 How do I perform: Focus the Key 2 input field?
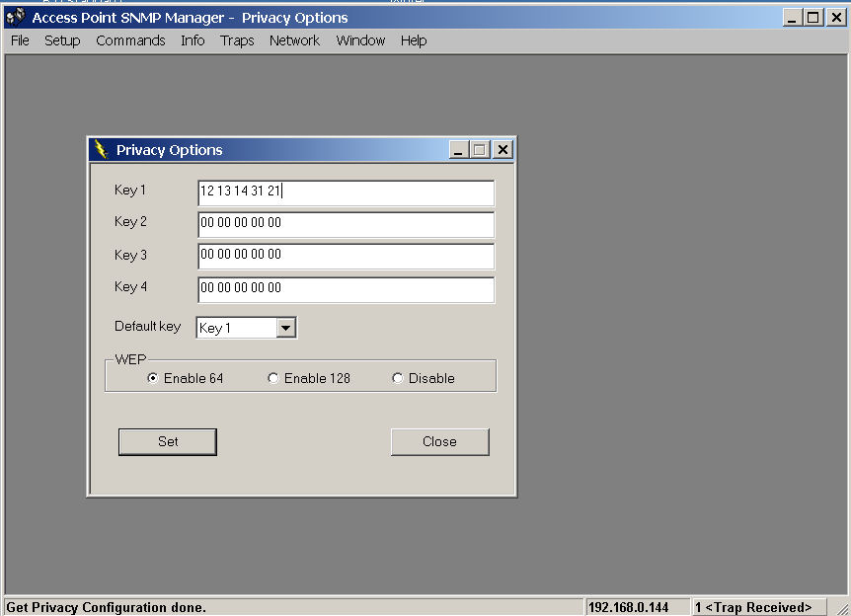(x=347, y=225)
